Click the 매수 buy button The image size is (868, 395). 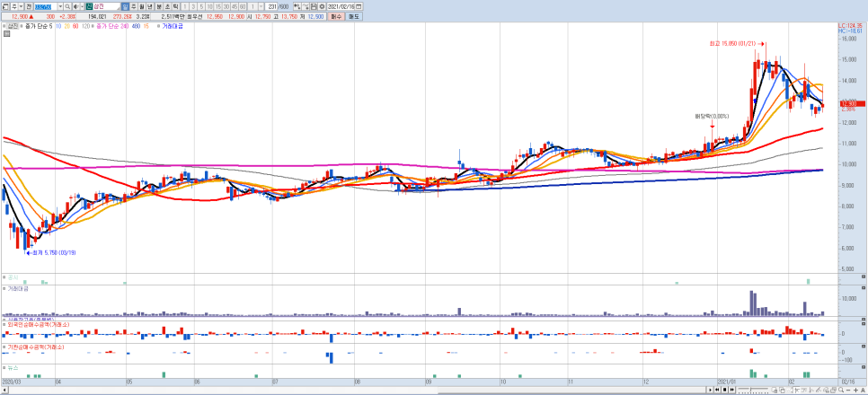coord(336,16)
